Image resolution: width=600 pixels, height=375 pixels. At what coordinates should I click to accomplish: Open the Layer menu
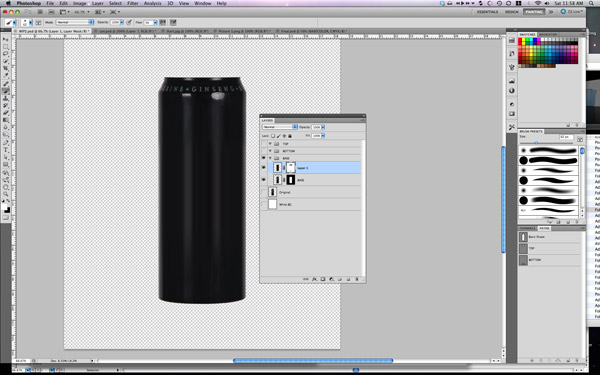(98, 3)
